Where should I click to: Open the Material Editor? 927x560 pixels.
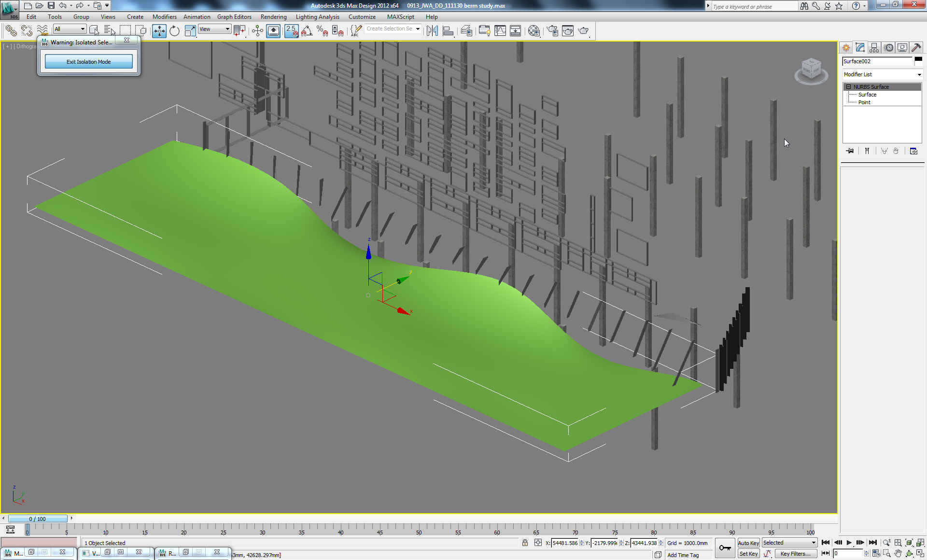(534, 31)
